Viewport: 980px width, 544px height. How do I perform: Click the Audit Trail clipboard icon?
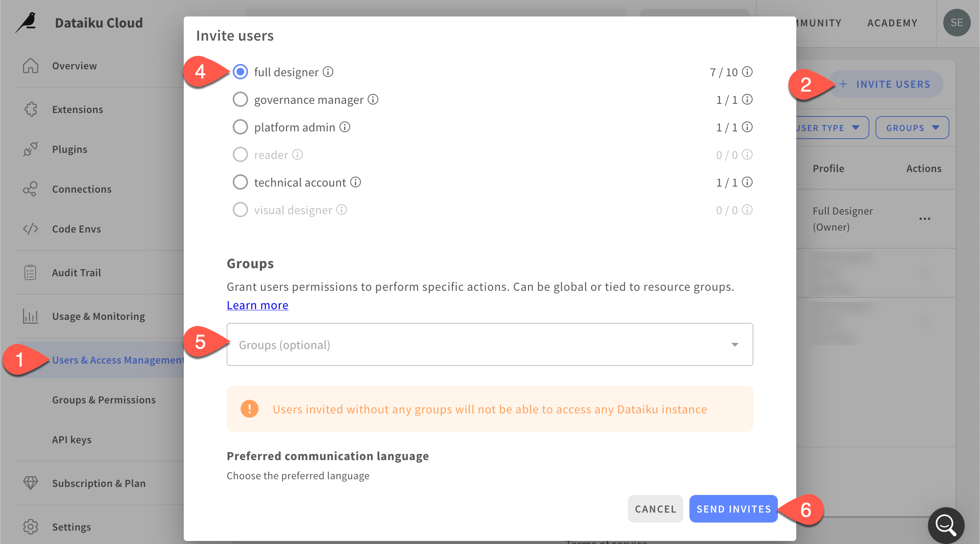[30, 272]
